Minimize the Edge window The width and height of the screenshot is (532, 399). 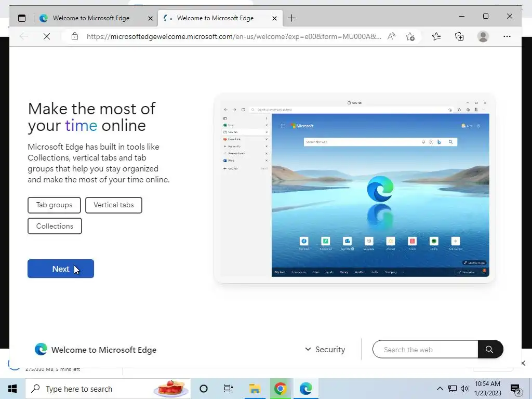click(x=462, y=16)
